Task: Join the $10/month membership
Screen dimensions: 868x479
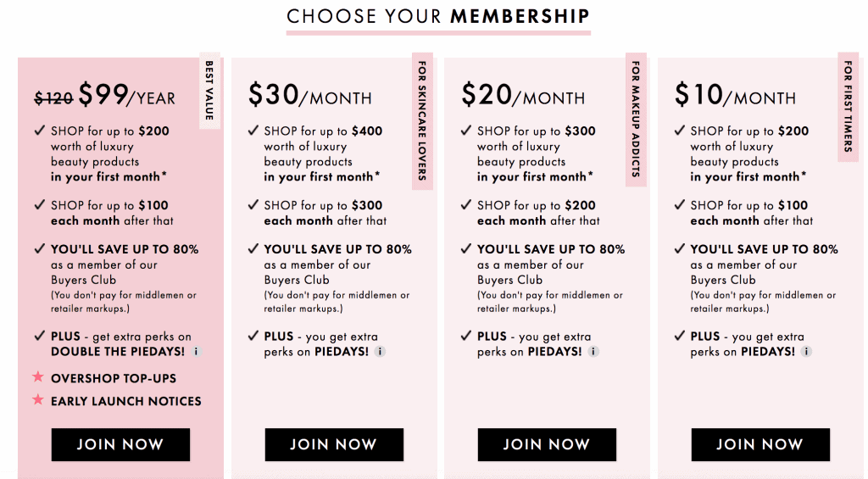Action: 760,444
